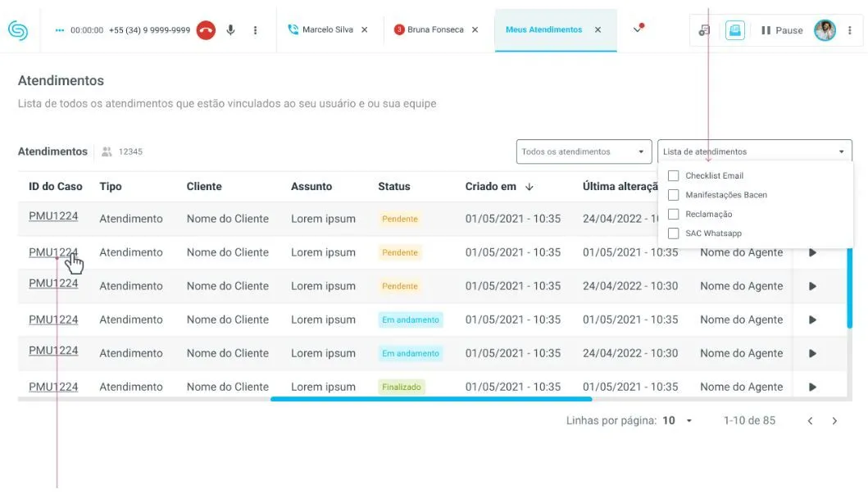868x494 pixels.
Task: Enable the SAC Whatsapp checkbox
Action: click(674, 233)
